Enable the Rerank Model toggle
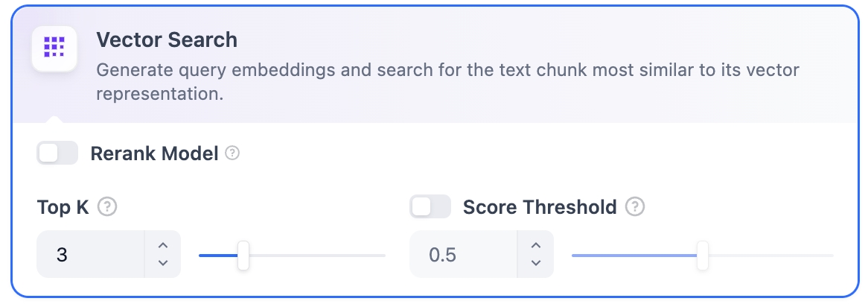This screenshot has height=304, width=868. [57, 153]
